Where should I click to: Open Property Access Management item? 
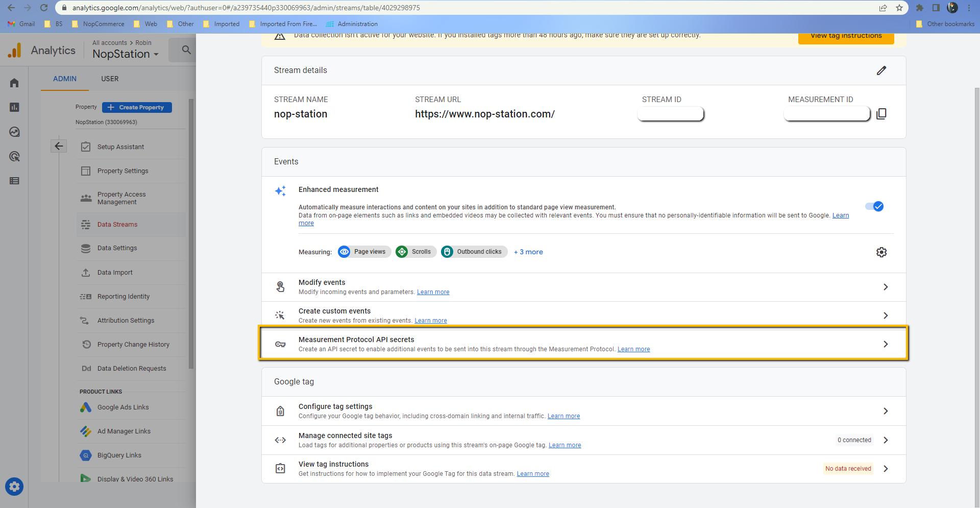pyautogui.click(x=132, y=198)
